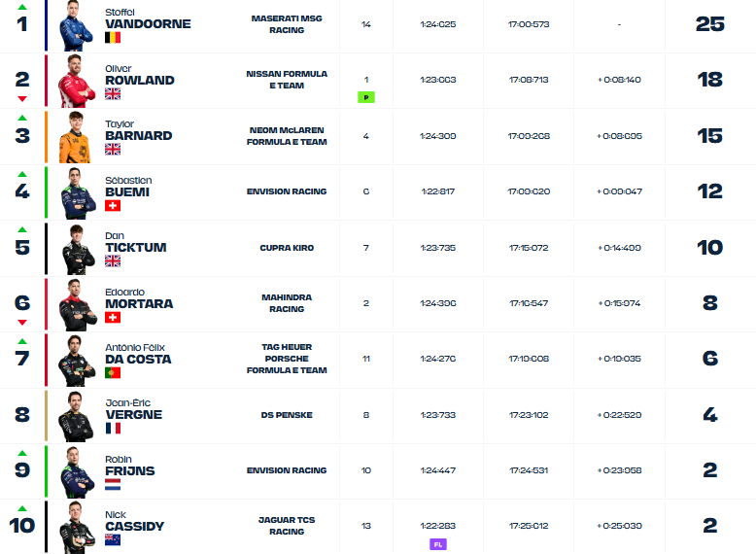756x554 pixels.
Task: Open Dan Ticktum driver profile
Action: tap(136, 242)
